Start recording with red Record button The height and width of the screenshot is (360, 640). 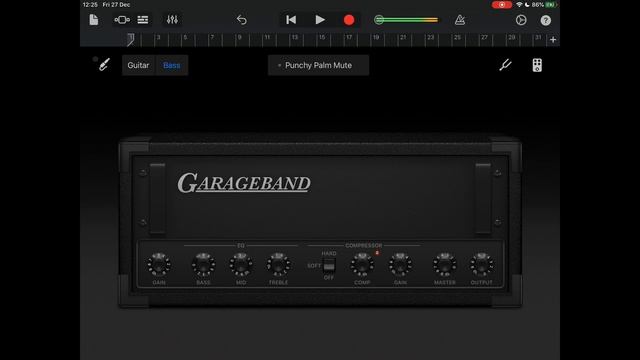[349, 20]
